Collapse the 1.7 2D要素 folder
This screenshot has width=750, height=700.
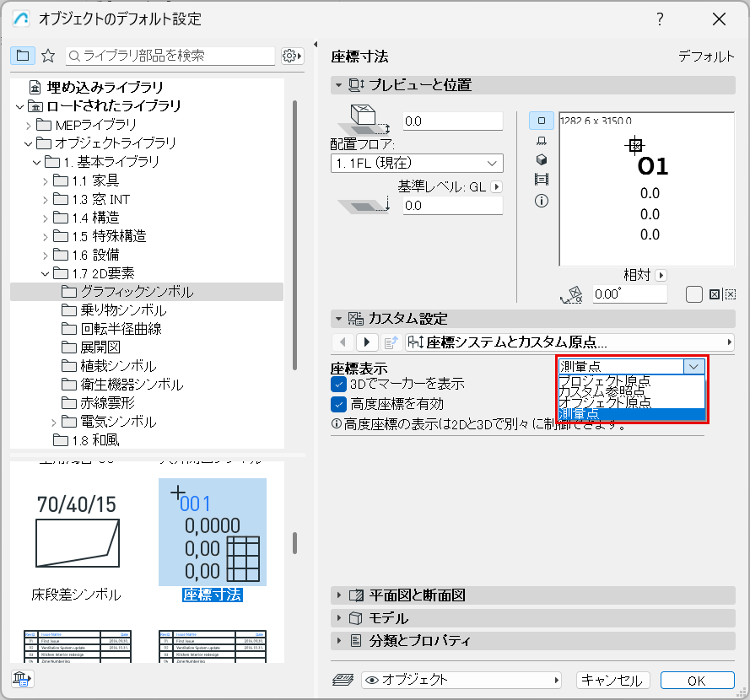[x=45, y=274]
